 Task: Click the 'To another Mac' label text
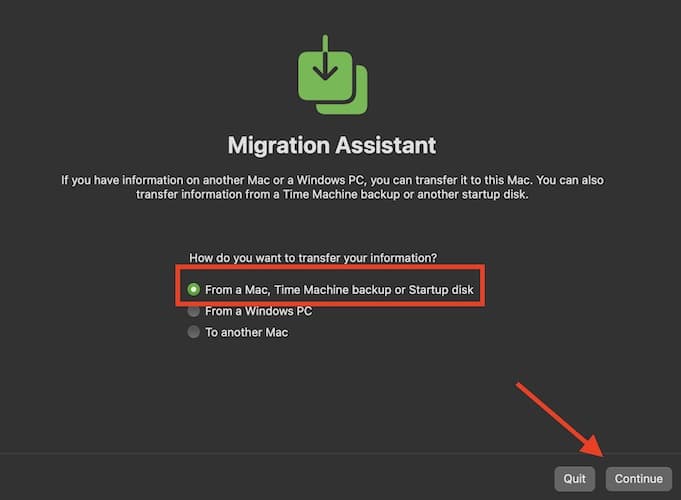pyautogui.click(x=246, y=332)
